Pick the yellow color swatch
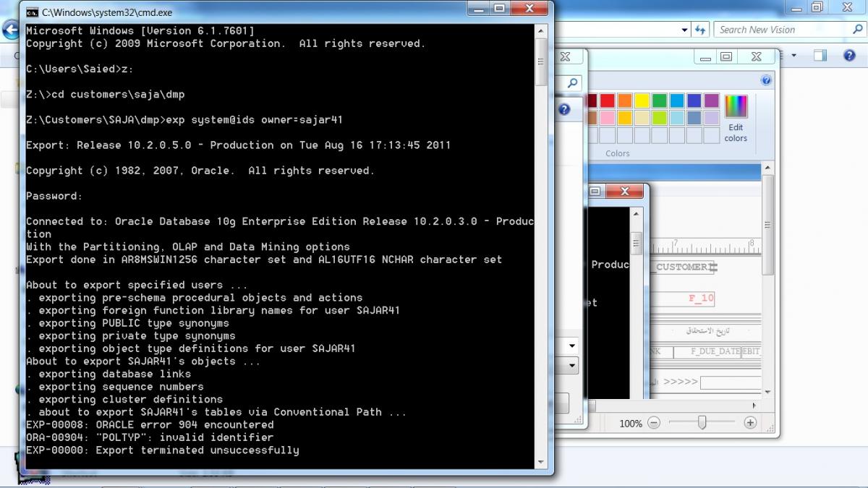 (642, 100)
